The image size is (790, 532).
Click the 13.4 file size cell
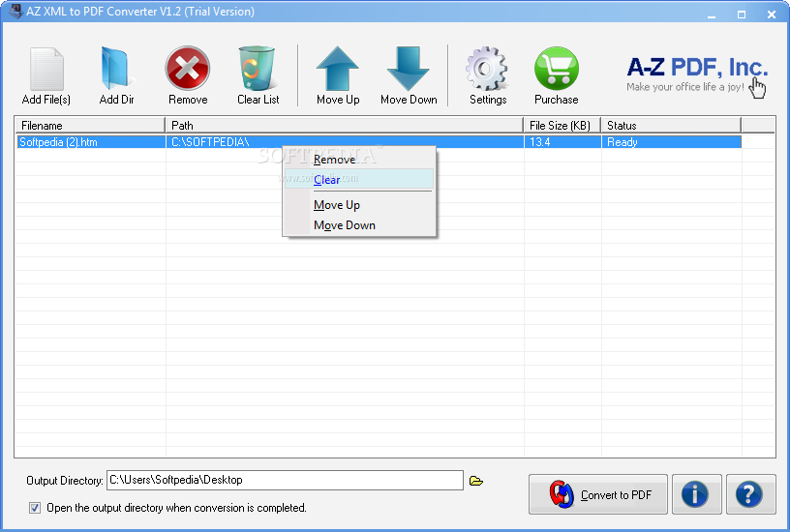(562, 142)
